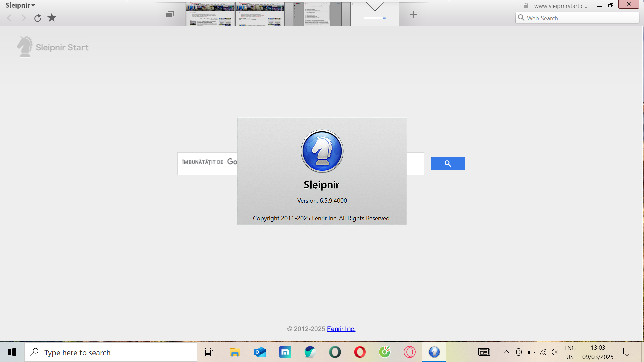Open the ENG US language switcher
This screenshot has height=362, width=644.
570,352
